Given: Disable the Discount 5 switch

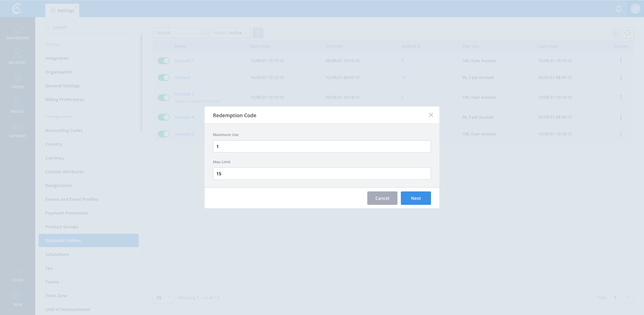Looking at the screenshot, I should (164, 134).
